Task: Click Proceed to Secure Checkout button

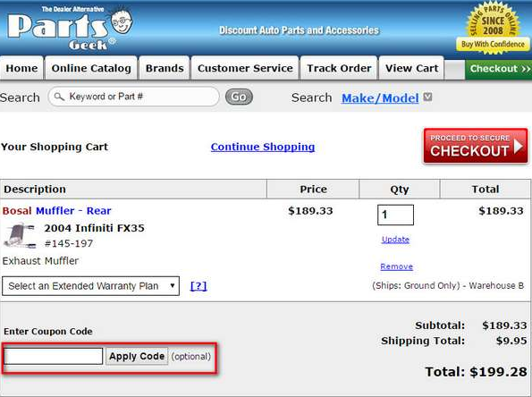Action: (476, 147)
